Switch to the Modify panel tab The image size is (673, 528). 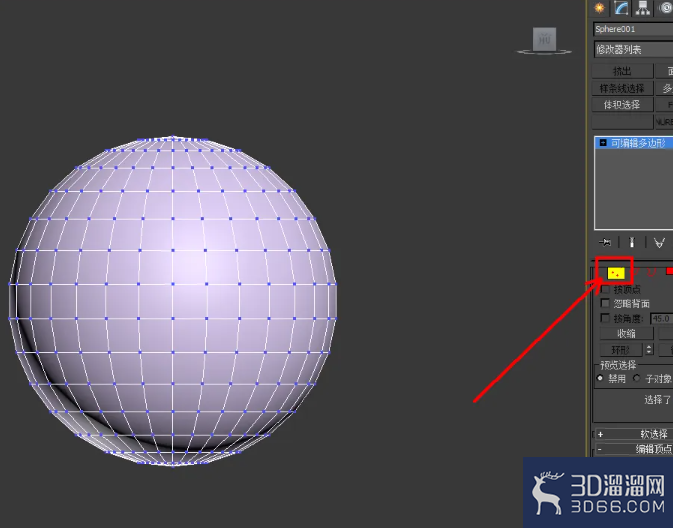[621, 8]
